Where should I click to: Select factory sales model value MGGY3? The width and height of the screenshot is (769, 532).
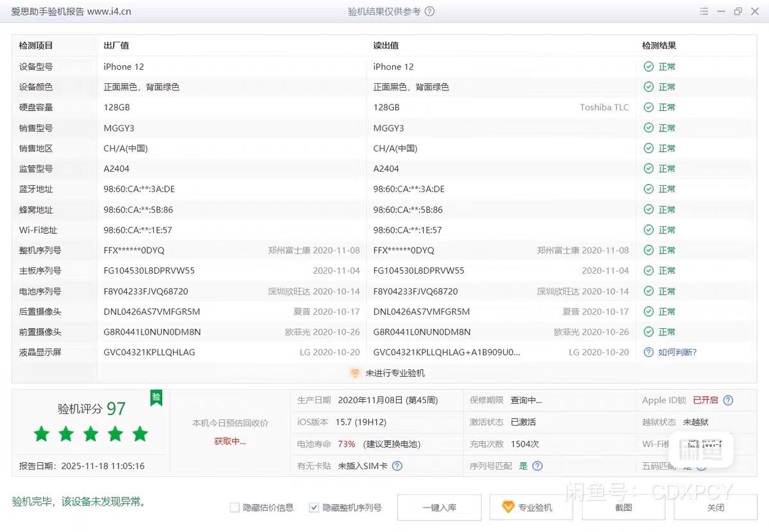click(x=119, y=128)
